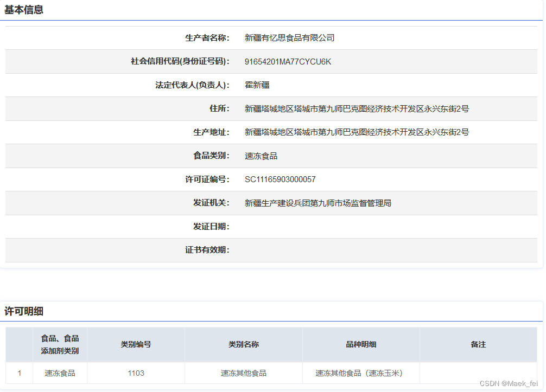Click legal representative name 霍新疆
Image resolution: width=546 pixels, height=392 pixels.
coord(257,85)
